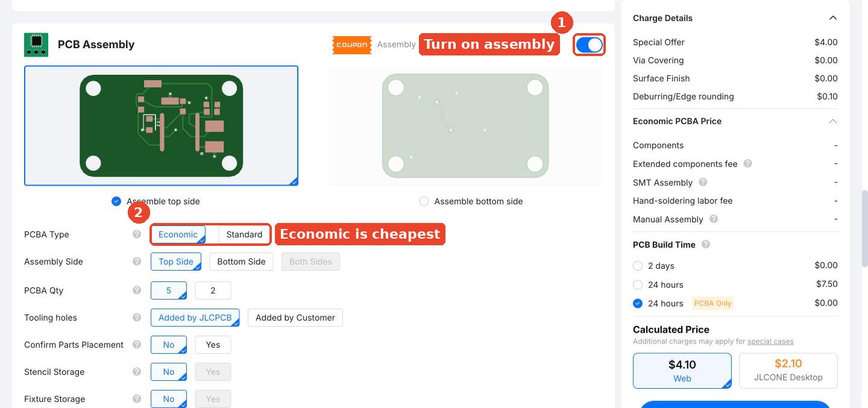Open the PCBA Type help tooltip icon
The width and height of the screenshot is (868, 408).
[x=137, y=234]
